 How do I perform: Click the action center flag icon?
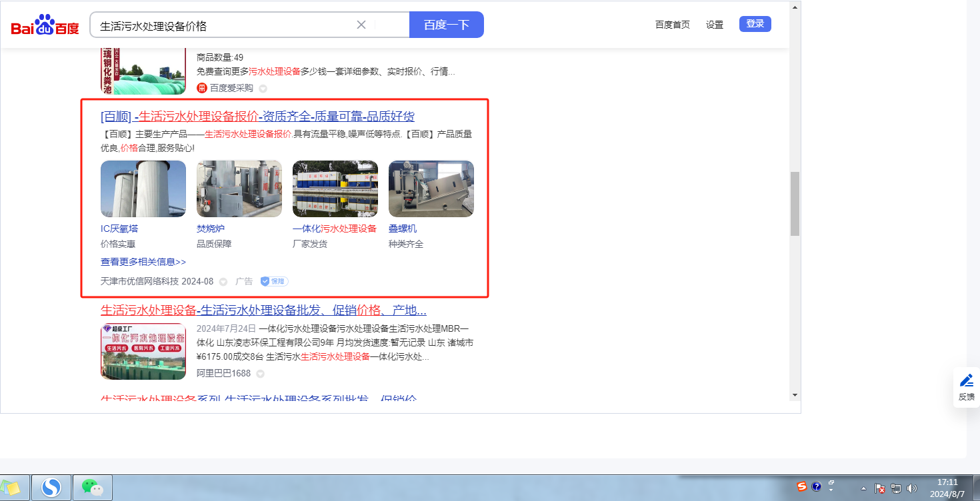click(880, 488)
